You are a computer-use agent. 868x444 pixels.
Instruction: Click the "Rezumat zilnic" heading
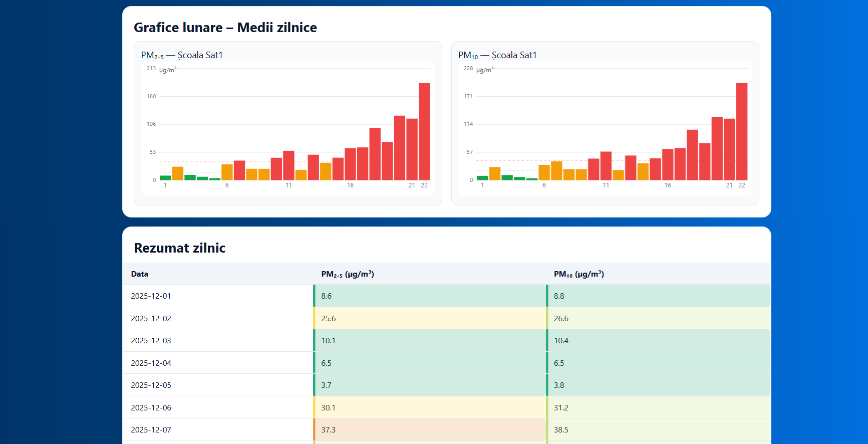pyautogui.click(x=180, y=248)
